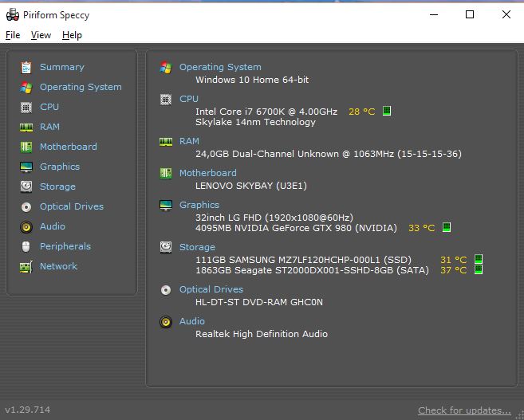Click the CPU chip icon in summary panel

[x=166, y=100]
